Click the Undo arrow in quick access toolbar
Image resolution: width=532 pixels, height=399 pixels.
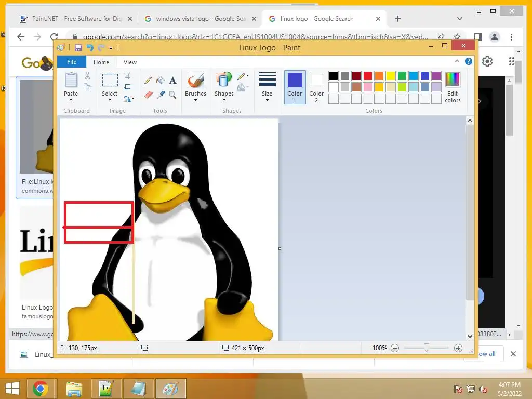tap(90, 47)
